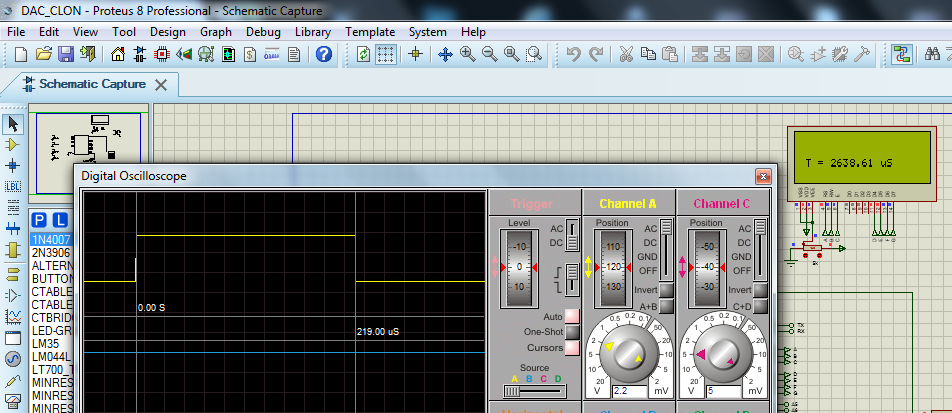Choose Wire Label Mode LBL tool
This screenshot has height=413, width=952.
13,186
